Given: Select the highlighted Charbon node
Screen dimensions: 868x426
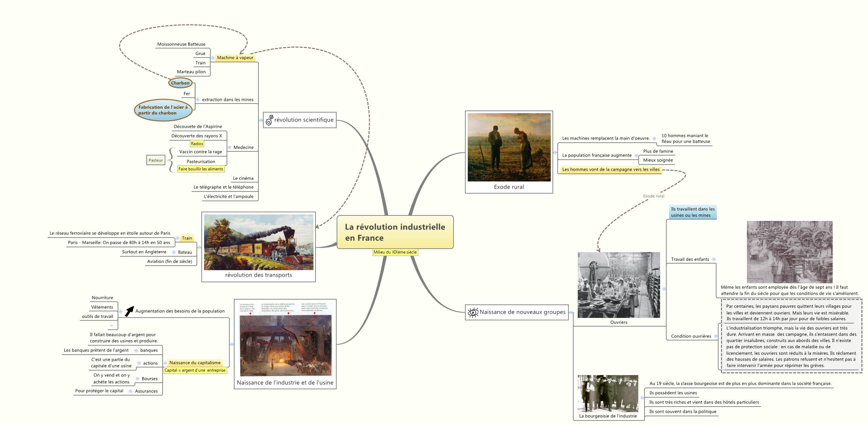Looking at the screenshot, I should pos(180,83).
